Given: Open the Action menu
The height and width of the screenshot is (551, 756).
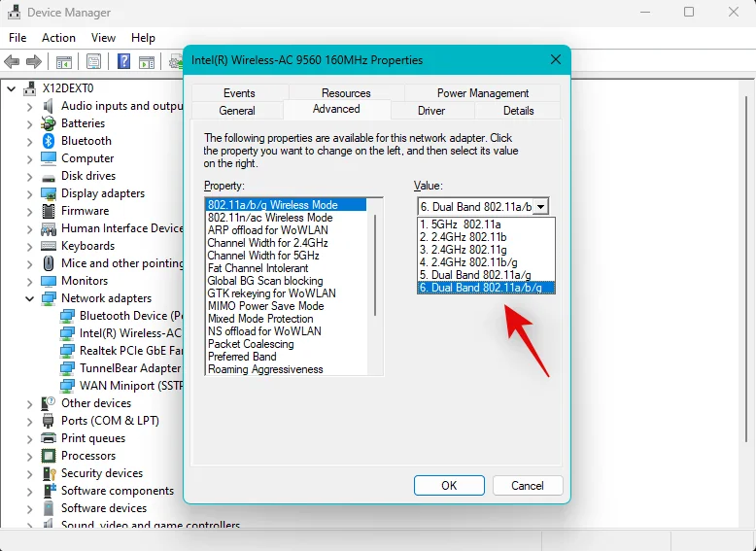Looking at the screenshot, I should point(58,38).
